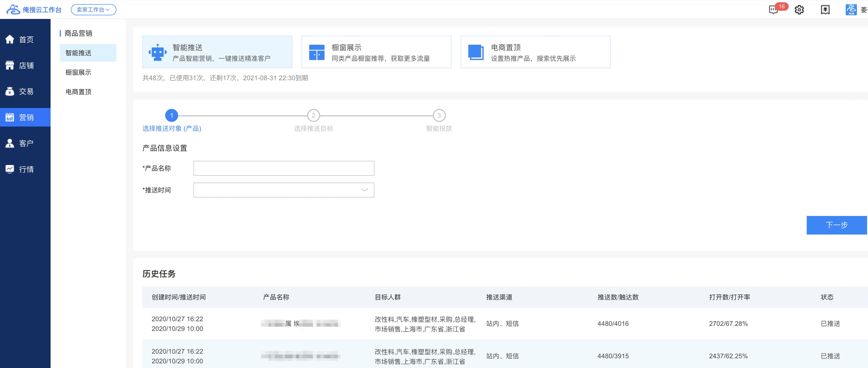868x368 pixels.
Task: Click the yuan bill icon in header
Action: (825, 10)
